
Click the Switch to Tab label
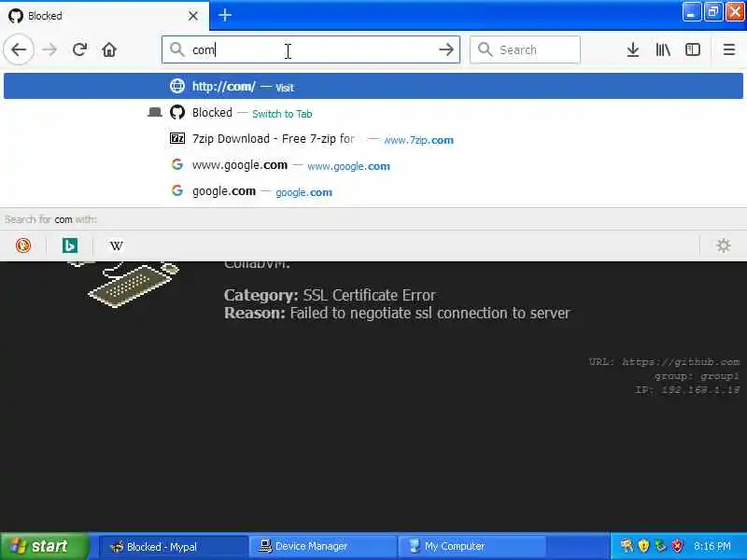(282, 114)
